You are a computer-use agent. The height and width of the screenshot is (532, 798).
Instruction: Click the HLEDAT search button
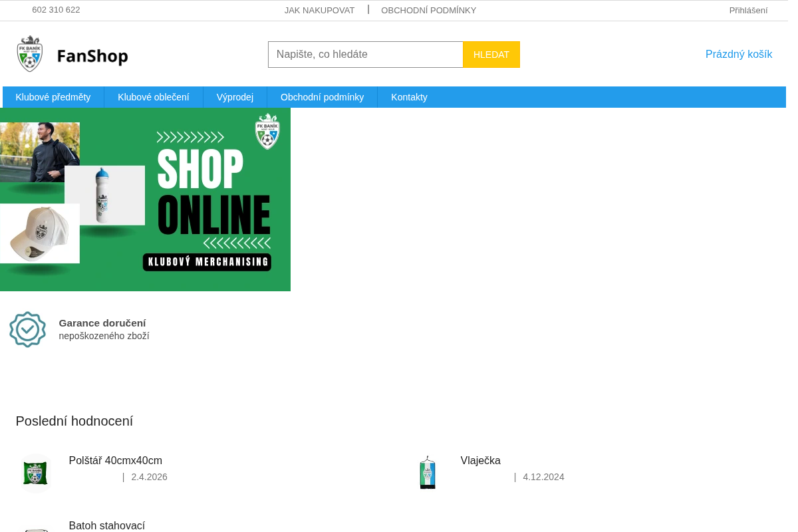click(x=491, y=55)
